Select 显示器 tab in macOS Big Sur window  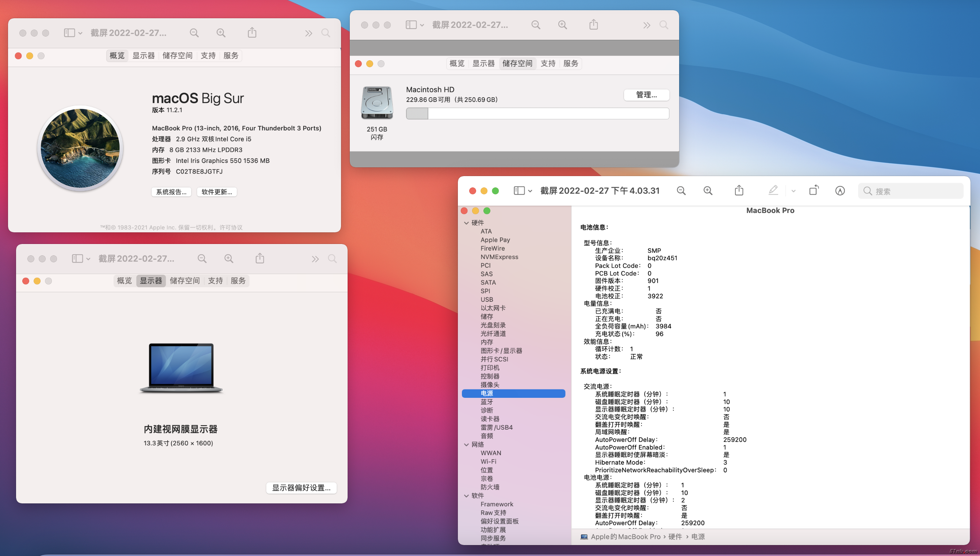click(143, 56)
